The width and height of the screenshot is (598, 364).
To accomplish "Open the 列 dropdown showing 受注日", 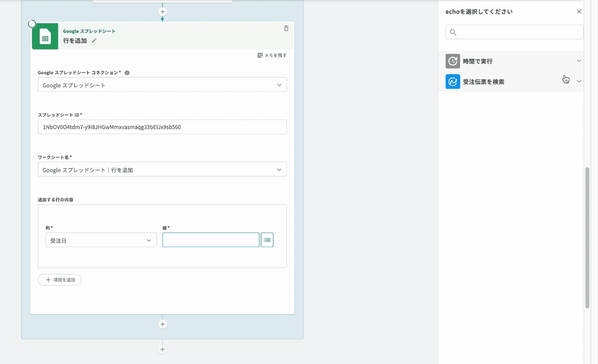I will 101,240.
